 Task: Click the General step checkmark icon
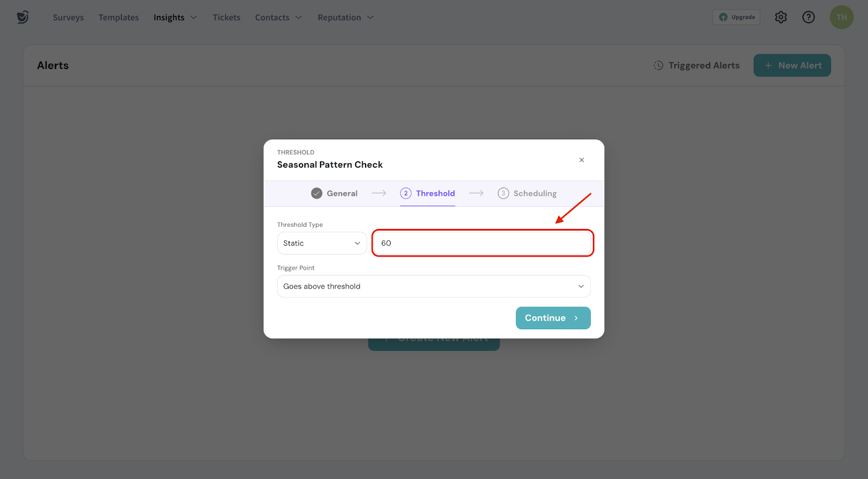click(317, 194)
